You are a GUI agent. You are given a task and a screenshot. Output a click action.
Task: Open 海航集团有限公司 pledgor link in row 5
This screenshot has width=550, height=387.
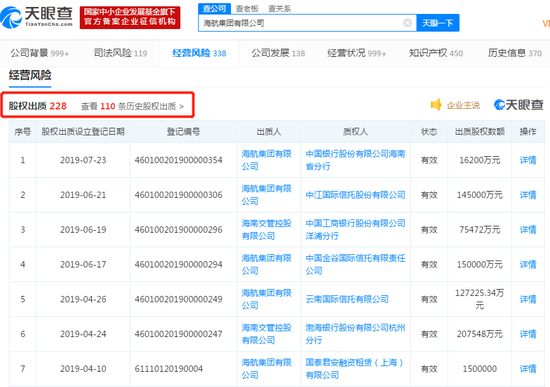(x=266, y=299)
